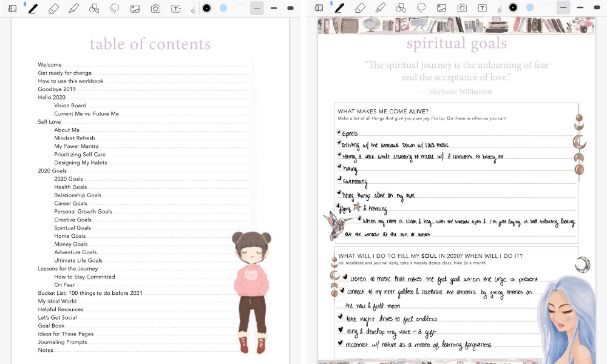
Task: Open the Shapes tool in the left toolbar
Action: point(94,8)
